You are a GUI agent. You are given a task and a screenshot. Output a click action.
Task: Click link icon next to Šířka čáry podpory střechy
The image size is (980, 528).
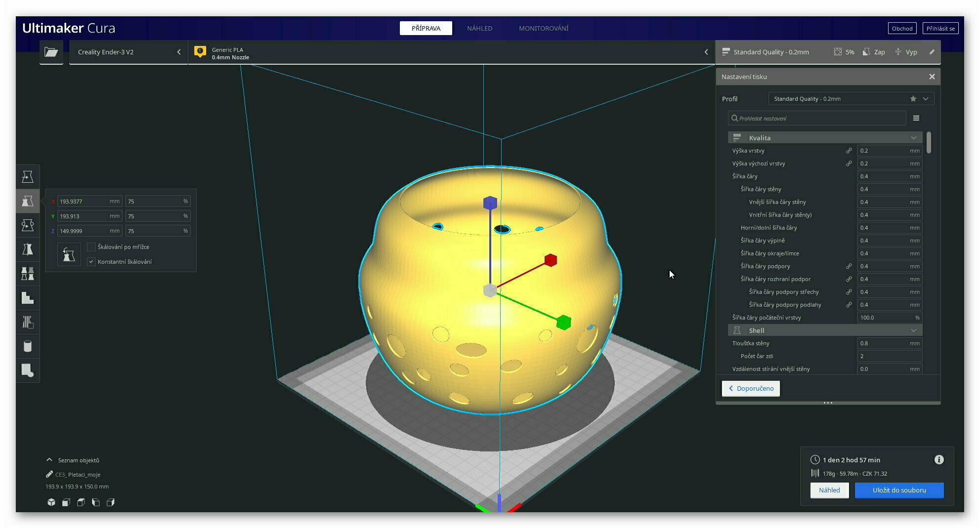849,292
